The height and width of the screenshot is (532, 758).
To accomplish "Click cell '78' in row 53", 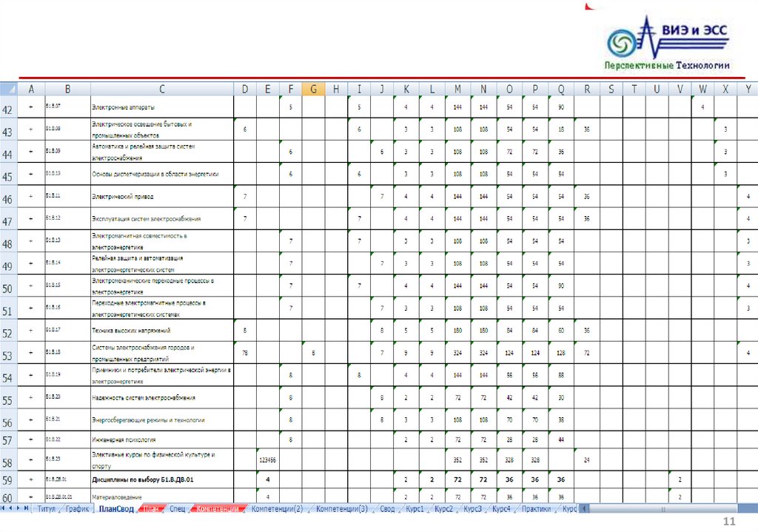I will (x=244, y=353).
